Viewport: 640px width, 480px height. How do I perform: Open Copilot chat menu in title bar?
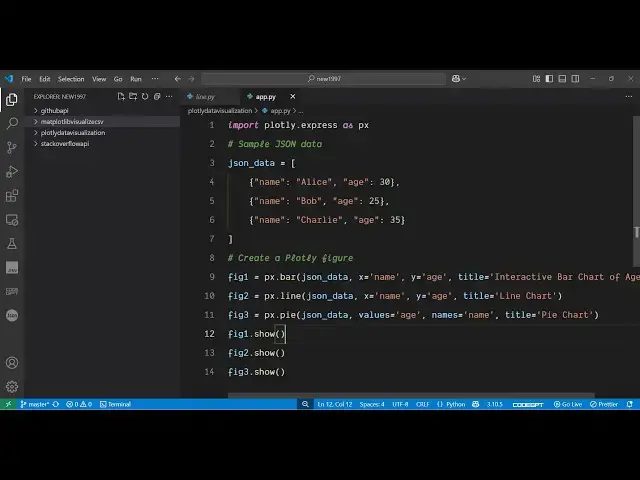[459, 79]
